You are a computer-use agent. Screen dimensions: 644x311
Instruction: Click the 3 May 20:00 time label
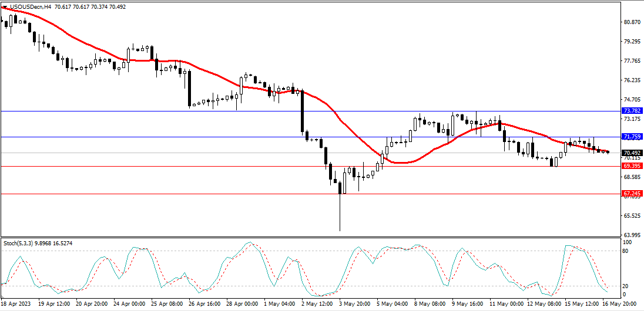tap(355, 304)
